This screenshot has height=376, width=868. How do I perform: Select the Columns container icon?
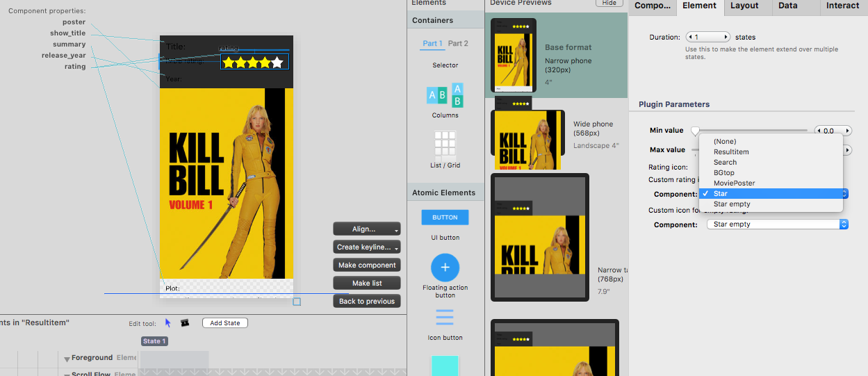(445, 94)
